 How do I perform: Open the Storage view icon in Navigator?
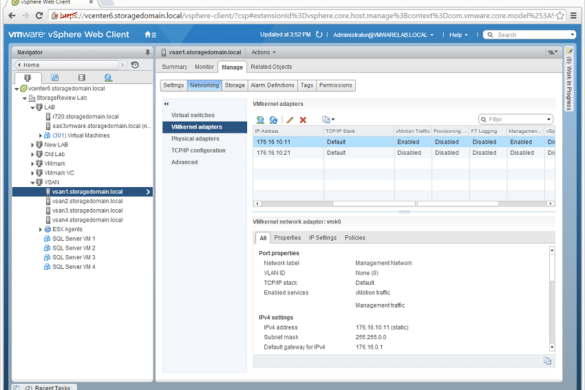tap(82, 78)
